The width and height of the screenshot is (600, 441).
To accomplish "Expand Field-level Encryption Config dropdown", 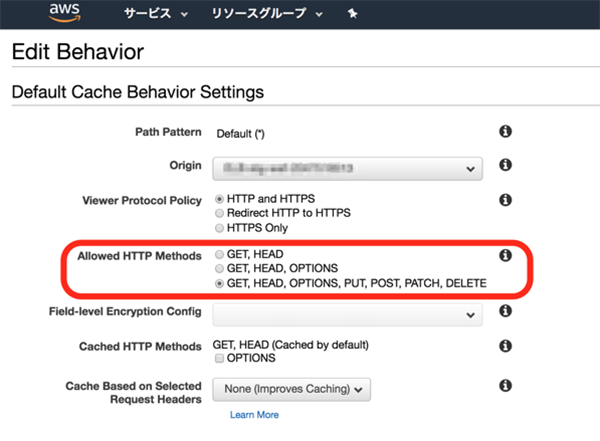I will [x=347, y=315].
